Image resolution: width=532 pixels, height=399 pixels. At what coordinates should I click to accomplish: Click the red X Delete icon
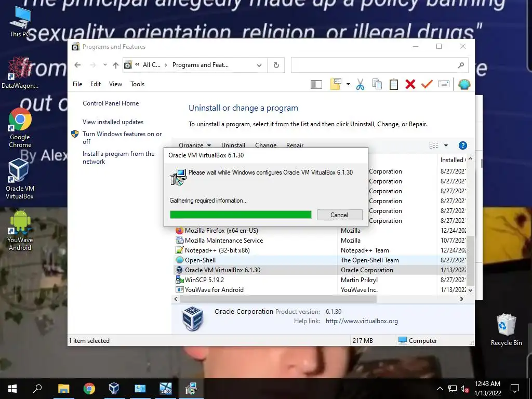point(410,84)
